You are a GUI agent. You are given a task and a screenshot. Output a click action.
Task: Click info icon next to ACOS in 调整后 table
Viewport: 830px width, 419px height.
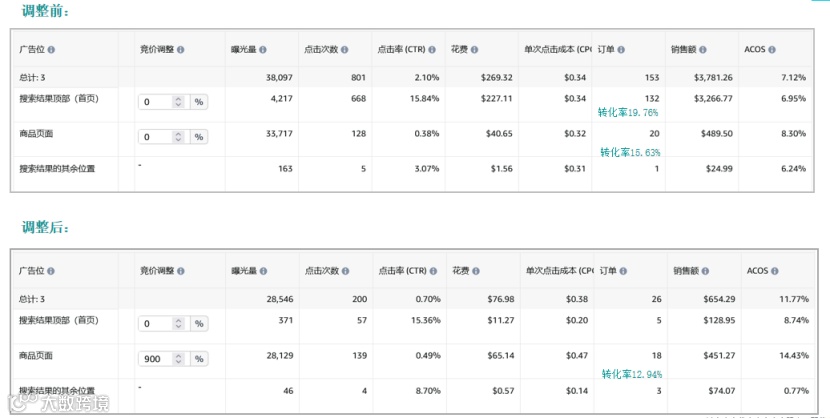tap(774, 271)
